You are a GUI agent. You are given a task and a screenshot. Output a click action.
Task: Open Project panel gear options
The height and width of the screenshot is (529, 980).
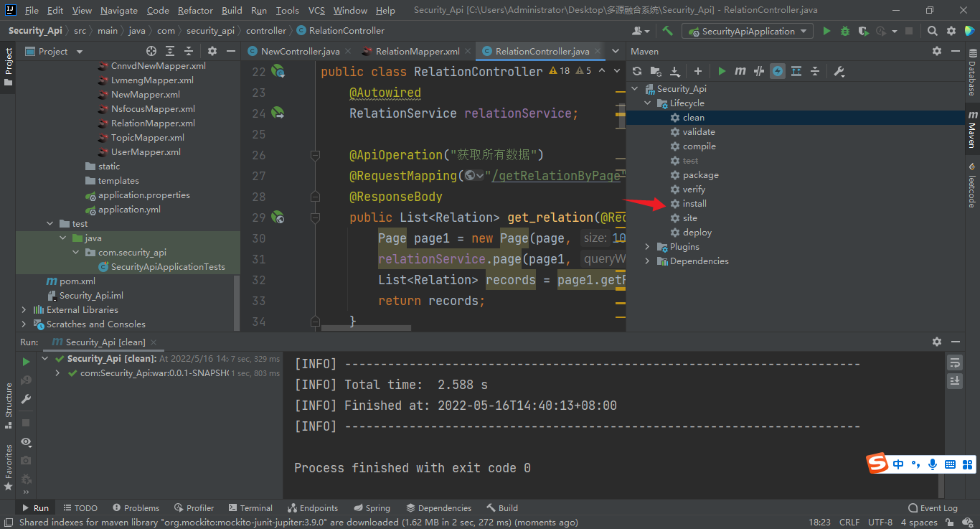[x=212, y=51]
